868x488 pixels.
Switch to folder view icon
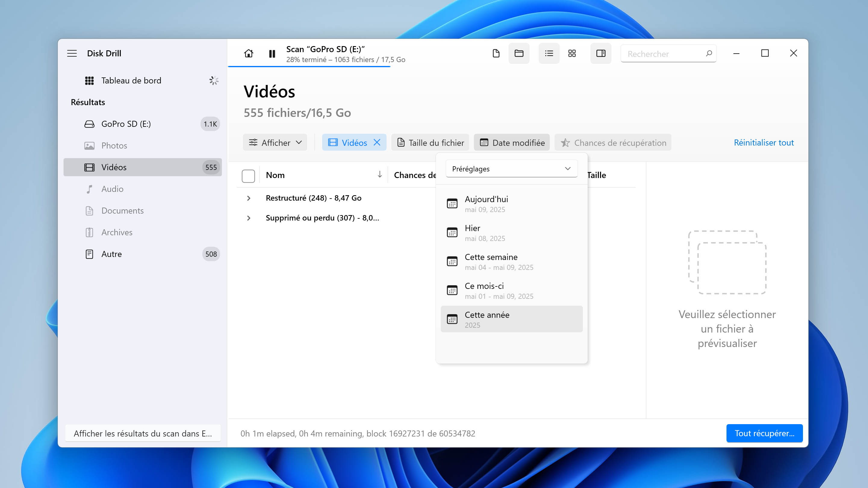[519, 53]
